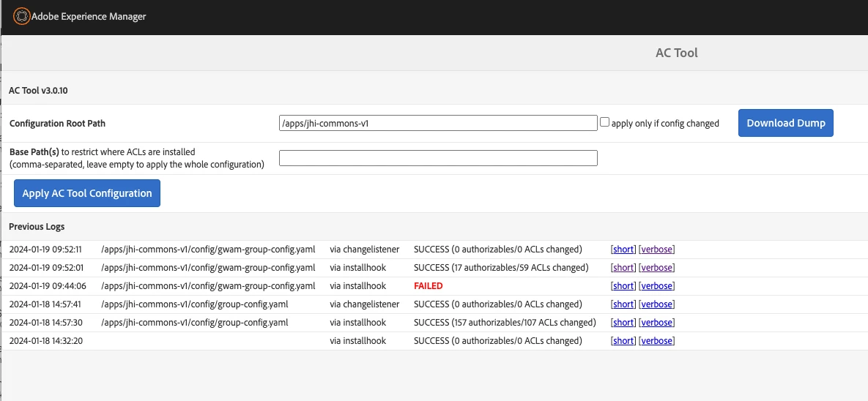Viewport: 868px width, 401px height.
Task: Click the Download Dump button
Action: (785, 123)
